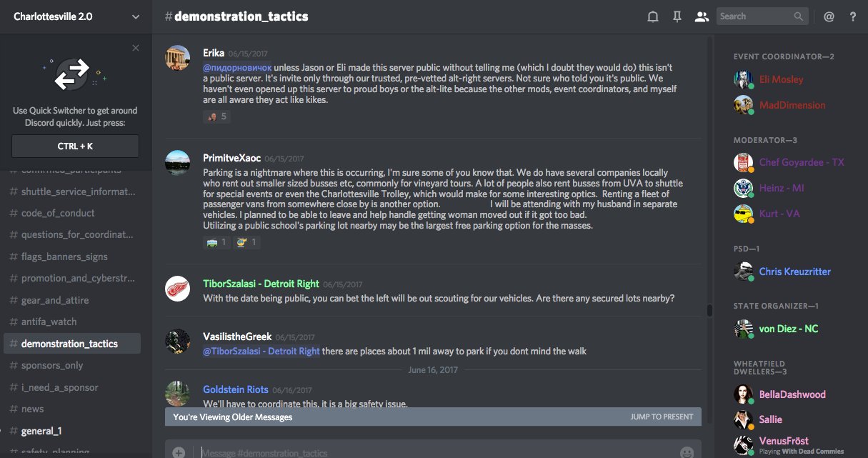Image resolution: width=868 pixels, height=458 pixels.
Task: Open notification settings bell icon
Action: 652,16
